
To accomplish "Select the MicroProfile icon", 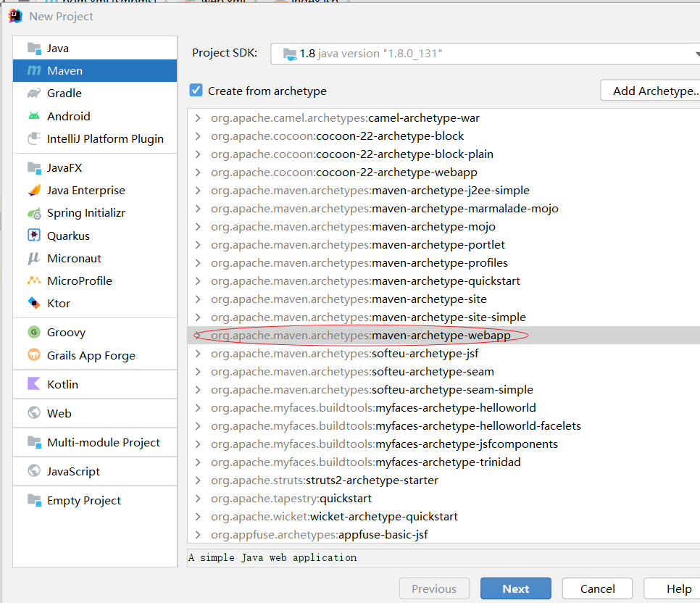I will tap(34, 280).
